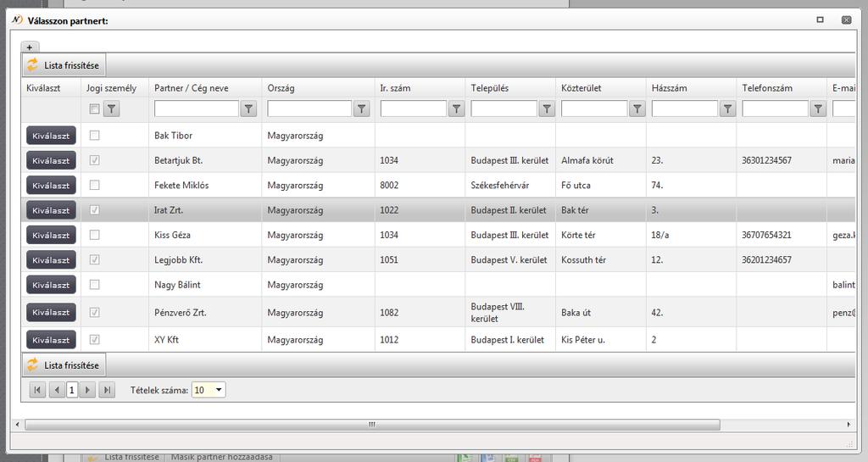Sort by Közterület column header

pyautogui.click(x=581, y=88)
